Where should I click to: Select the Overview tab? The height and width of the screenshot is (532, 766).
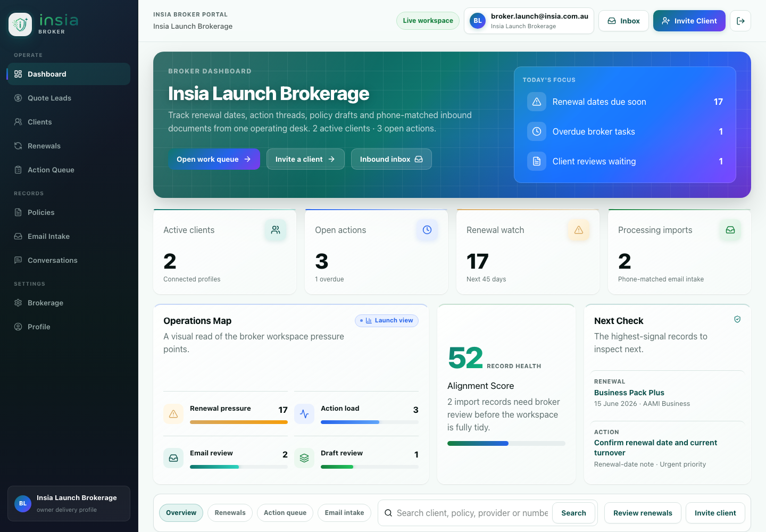(x=181, y=513)
